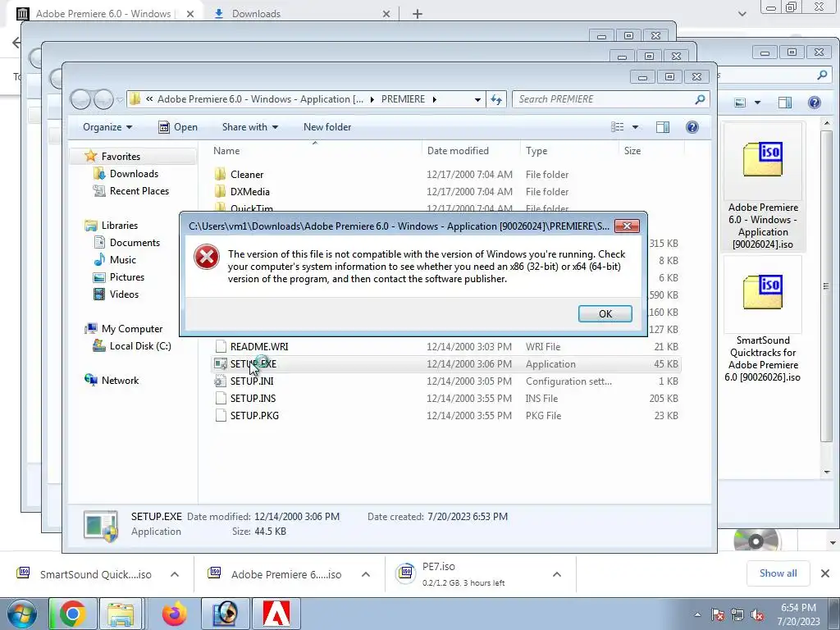Click the PREMIERE breadcrumb in address bar
840x630 pixels.
pos(403,99)
